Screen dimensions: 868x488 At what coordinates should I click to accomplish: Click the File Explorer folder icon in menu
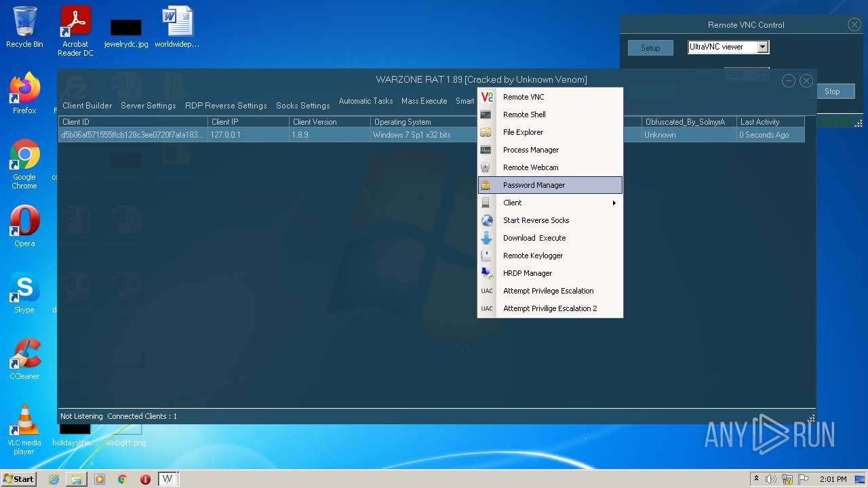tap(486, 132)
